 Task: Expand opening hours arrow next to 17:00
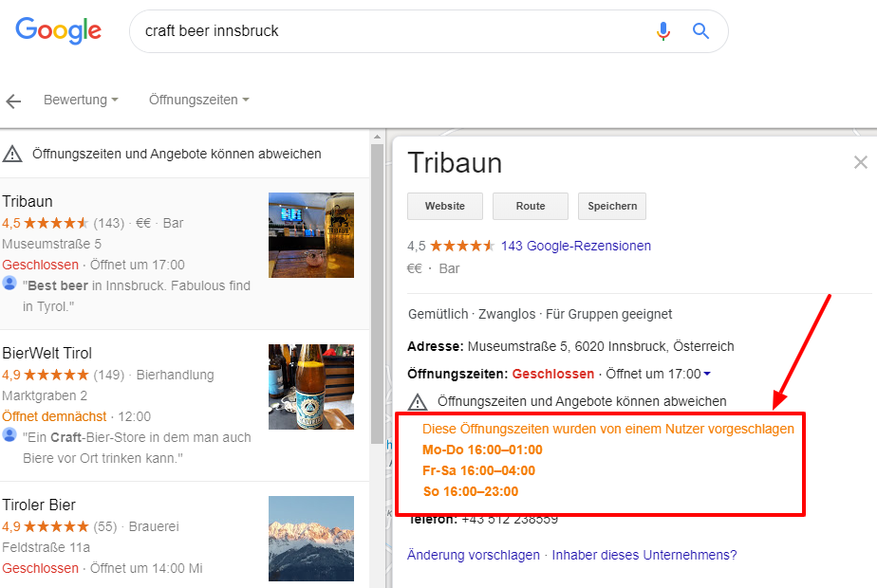pos(707,374)
